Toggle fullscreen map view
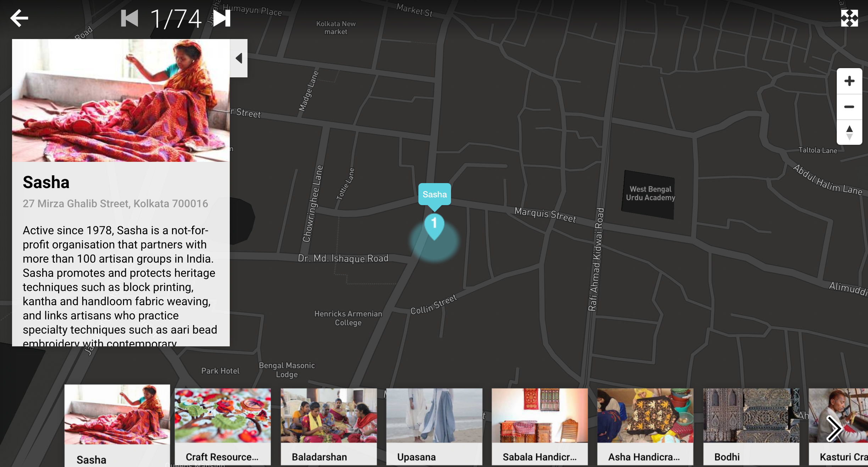868x467 pixels. point(850,18)
